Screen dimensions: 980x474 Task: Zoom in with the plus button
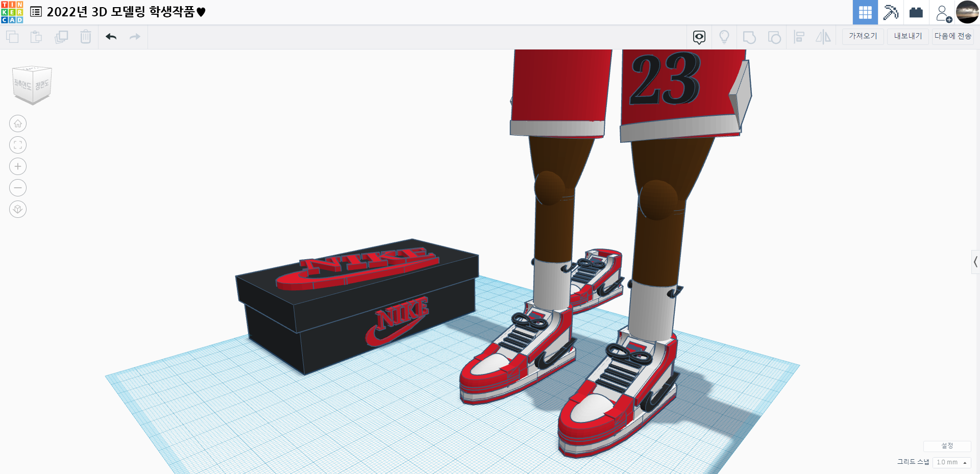tap(18, 166)
